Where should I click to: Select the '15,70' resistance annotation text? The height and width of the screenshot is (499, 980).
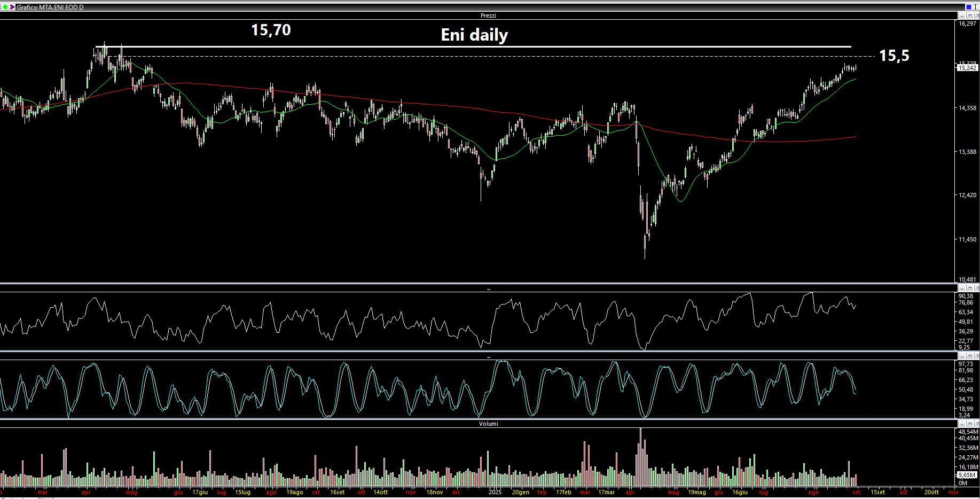271,30
